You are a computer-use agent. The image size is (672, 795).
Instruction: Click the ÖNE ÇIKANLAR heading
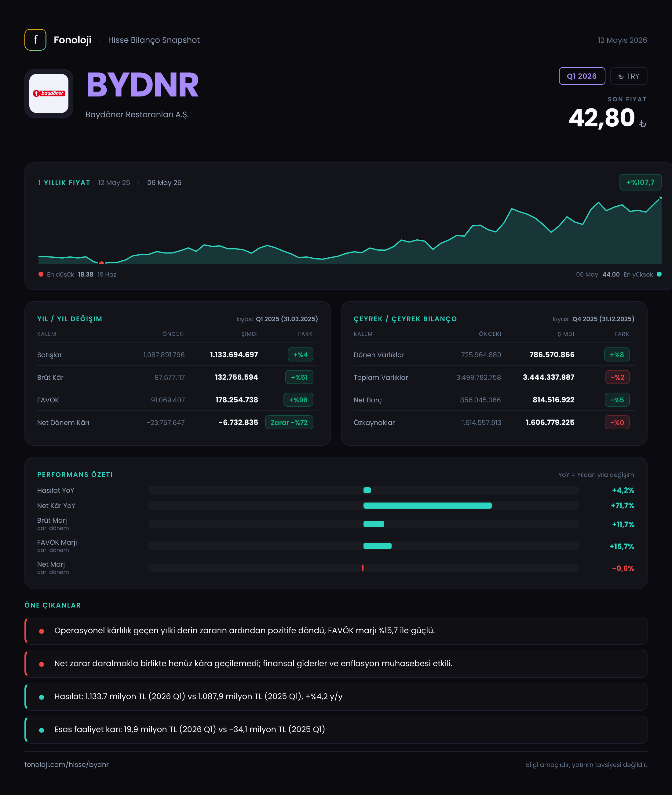click(53, 605)
